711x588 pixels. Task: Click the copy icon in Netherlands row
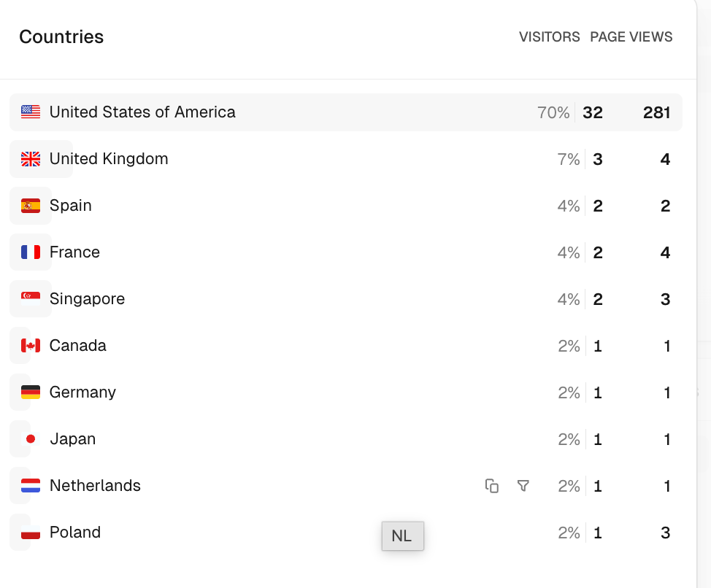click(x=492, y=486)
